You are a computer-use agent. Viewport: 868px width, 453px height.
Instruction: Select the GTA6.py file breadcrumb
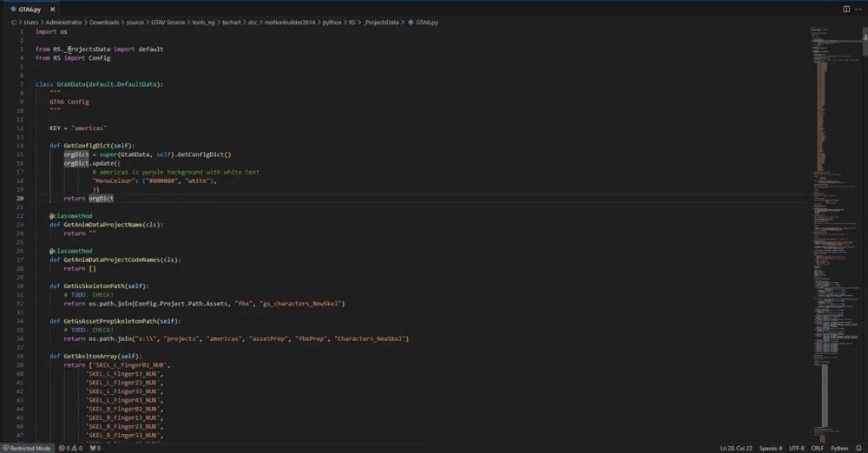(x=427, y=22)
